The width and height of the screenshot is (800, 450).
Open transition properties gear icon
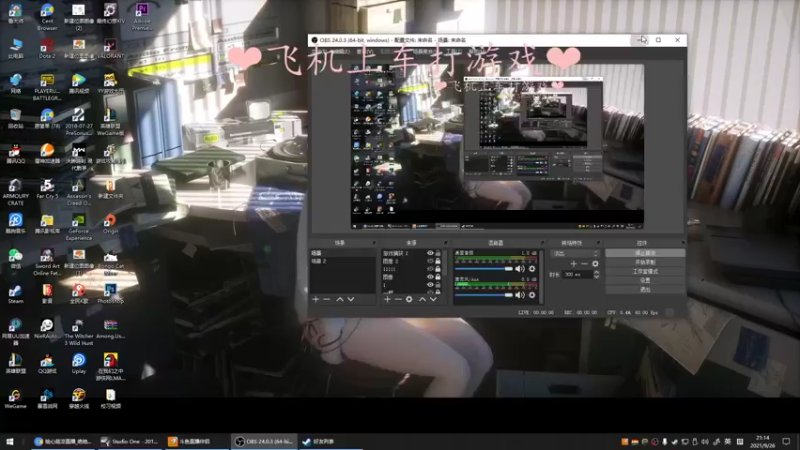click(595, 264)
